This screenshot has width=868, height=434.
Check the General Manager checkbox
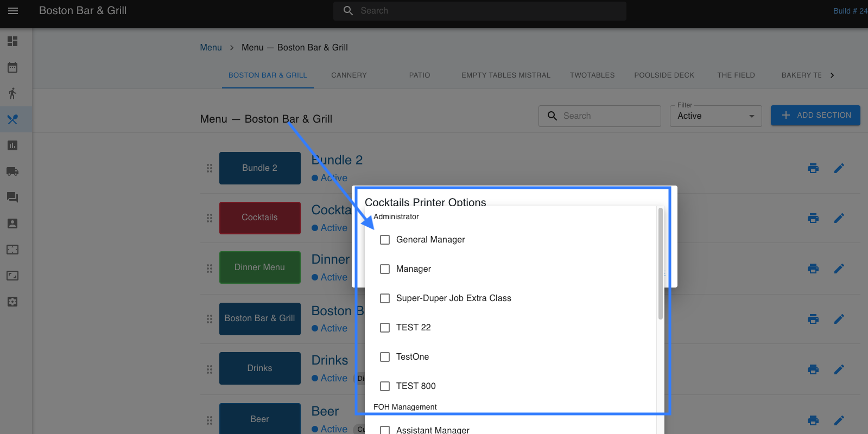[385, 240]
